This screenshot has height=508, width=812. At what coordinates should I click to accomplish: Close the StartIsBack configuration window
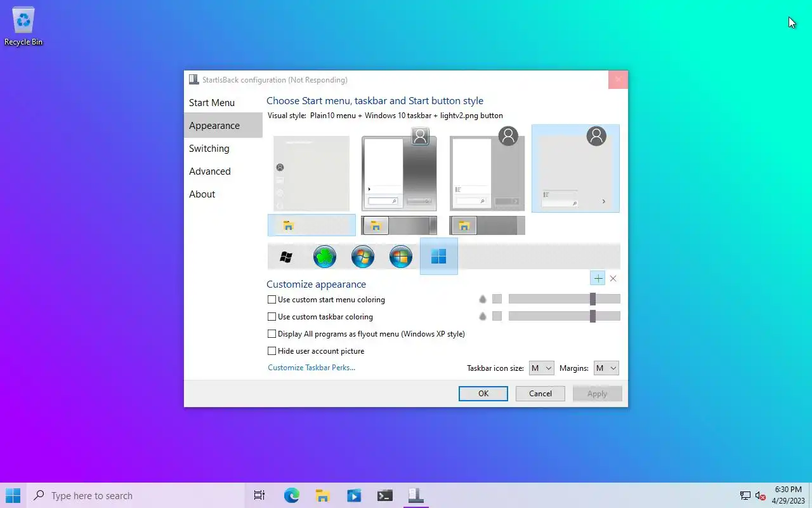coord(618,80)
